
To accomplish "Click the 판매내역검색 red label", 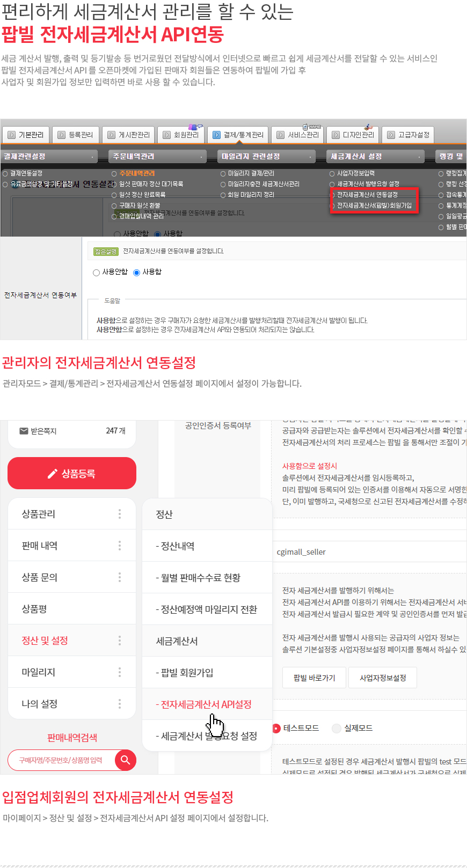I will (x=72, y=738).
